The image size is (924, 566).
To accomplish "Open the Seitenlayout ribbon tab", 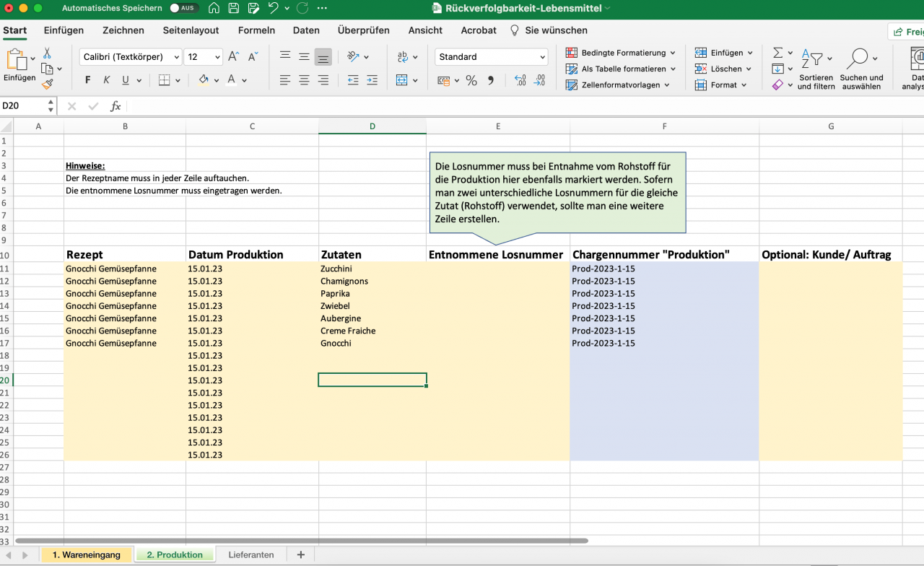I will point(191,30).
